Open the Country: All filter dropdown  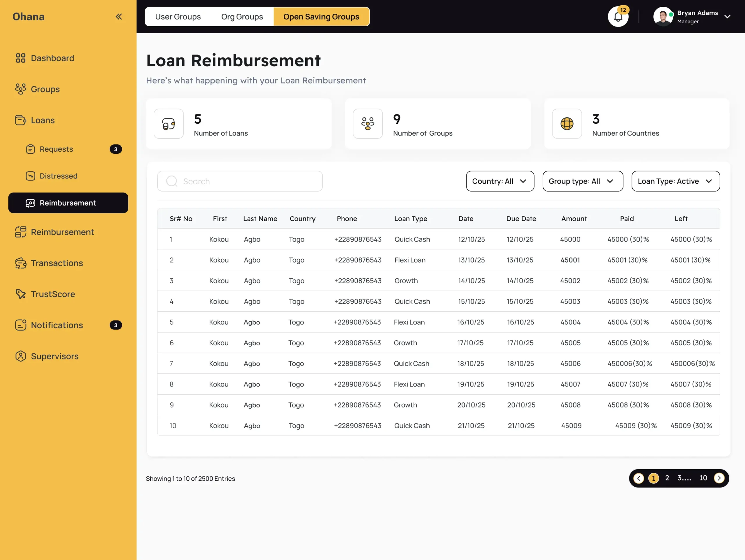500,181
